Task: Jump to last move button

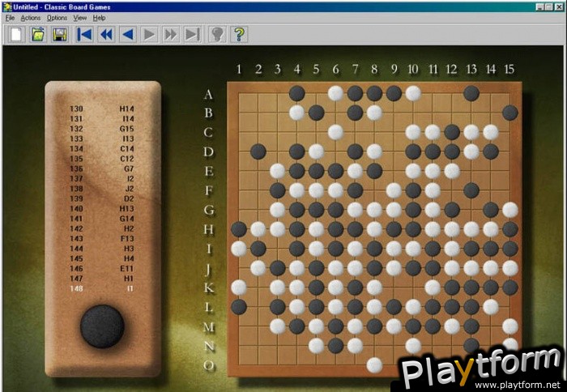Action: [x=193, y=34]
